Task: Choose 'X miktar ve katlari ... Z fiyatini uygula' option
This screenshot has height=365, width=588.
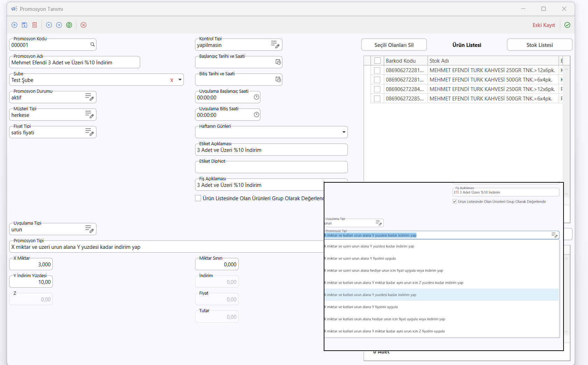Action: pyautogui.click(x=442, y=331)
